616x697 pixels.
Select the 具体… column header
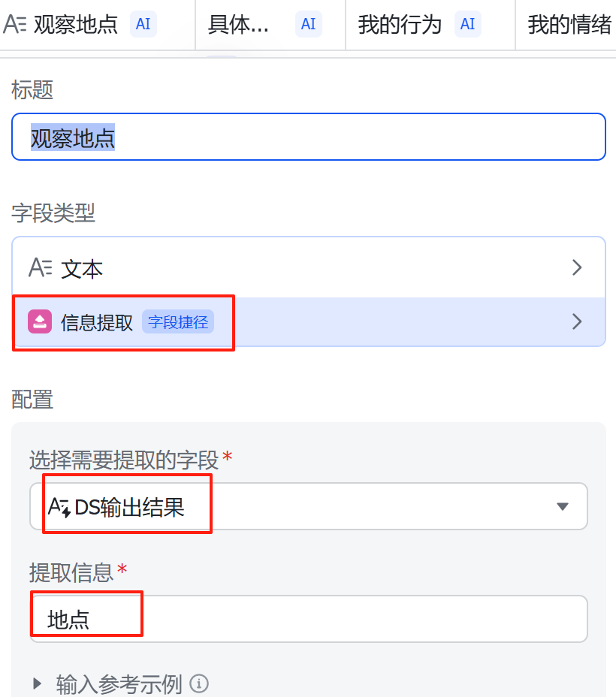tap(237, 24)
